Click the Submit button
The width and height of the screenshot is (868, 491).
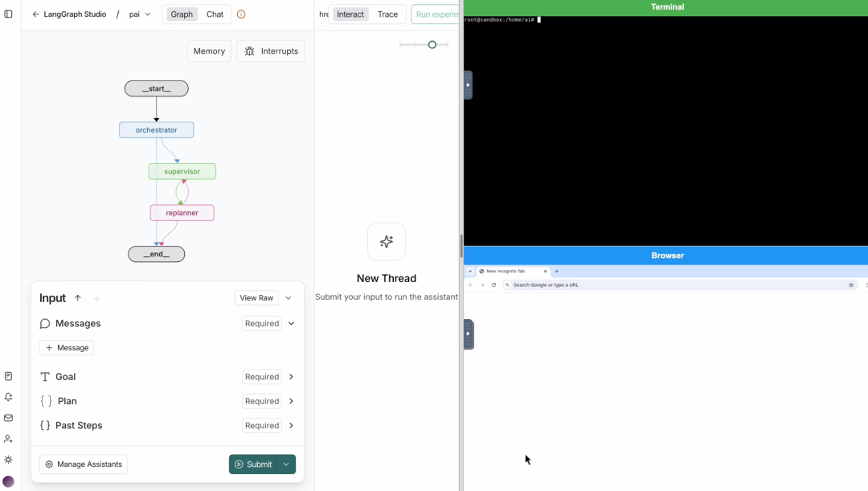[x=256, y=464]
